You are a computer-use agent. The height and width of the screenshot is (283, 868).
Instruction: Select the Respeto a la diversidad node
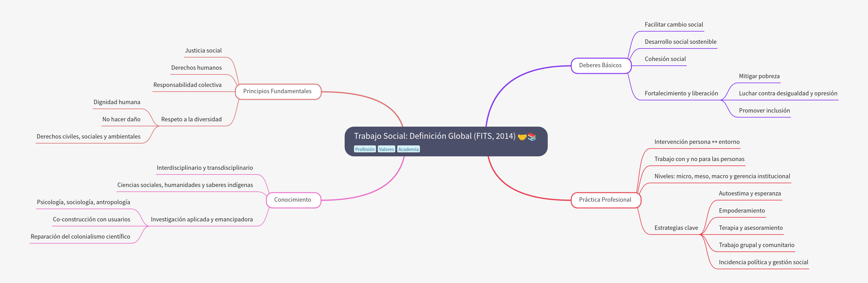point(191,119)
